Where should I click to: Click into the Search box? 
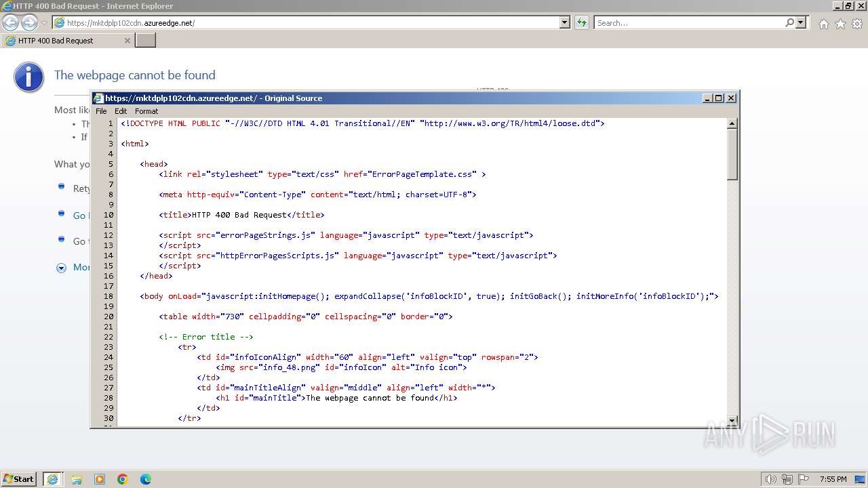click(x=688, y=23)
